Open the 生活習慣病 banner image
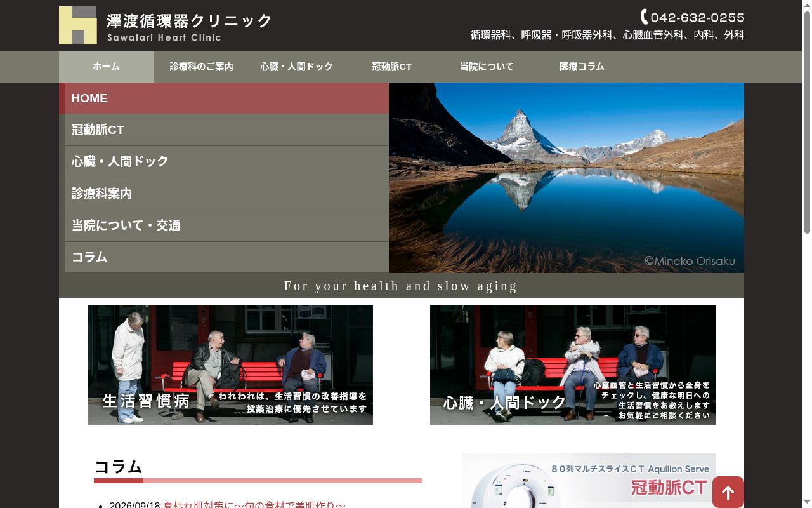The height and width of the screenshot is (508, 812). (x=230, y=365)
